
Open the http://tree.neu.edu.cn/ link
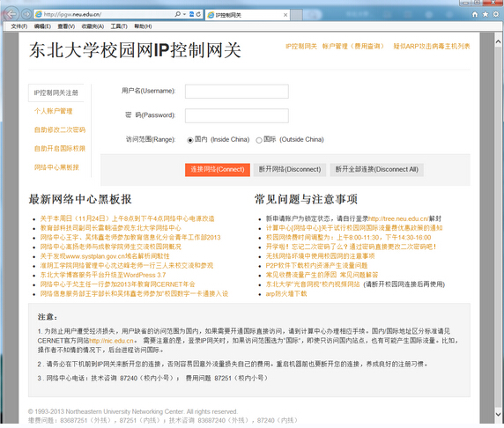point(398,218)
